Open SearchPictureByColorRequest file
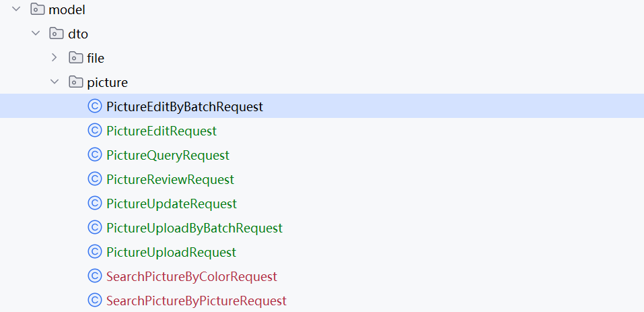Viewport: 644px width, 312px height. click(191, 276)
